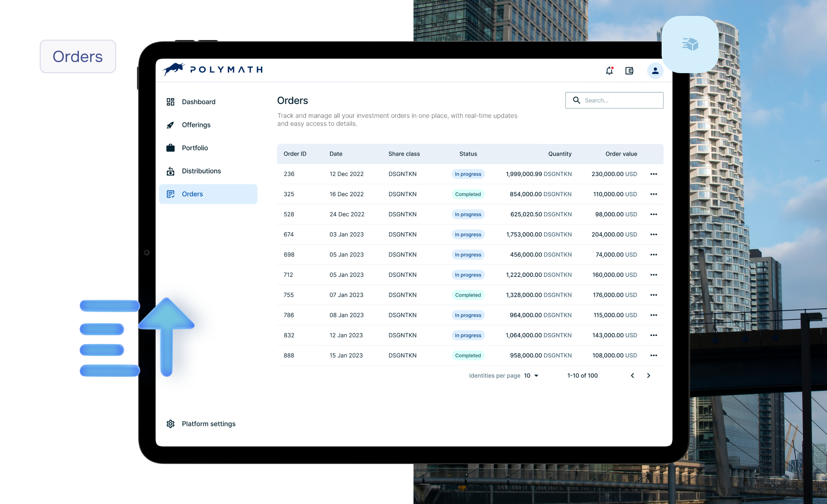Click the Distributions coin icon
The height and width of the screenshot is (504, 827).
click(x=170, y=171)
